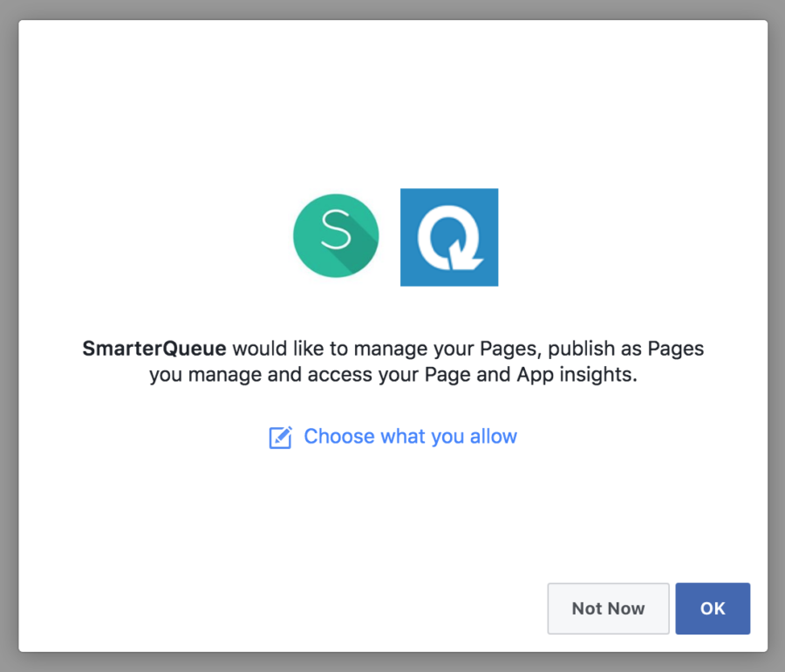This screenshot has width=785, height=672.
Task: Click the icon pair at the dialog top
Action: (x=392, y=236)
